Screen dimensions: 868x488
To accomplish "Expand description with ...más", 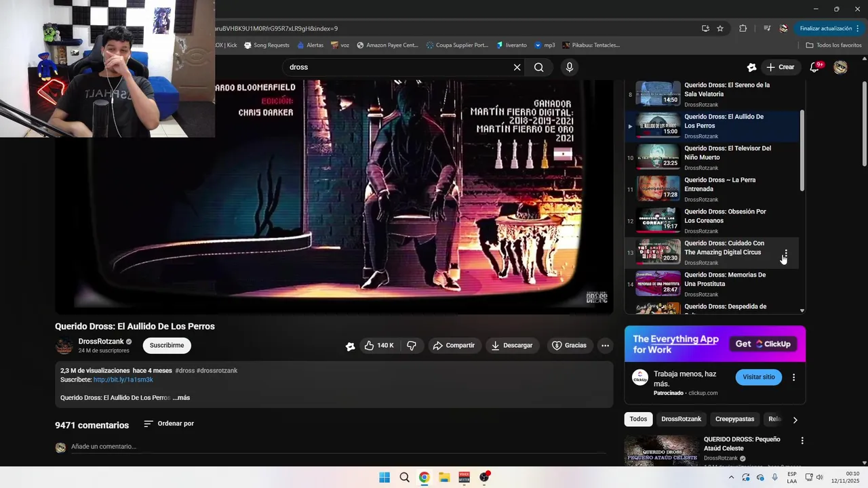I will pyautogui.click(x=181, y=398).
